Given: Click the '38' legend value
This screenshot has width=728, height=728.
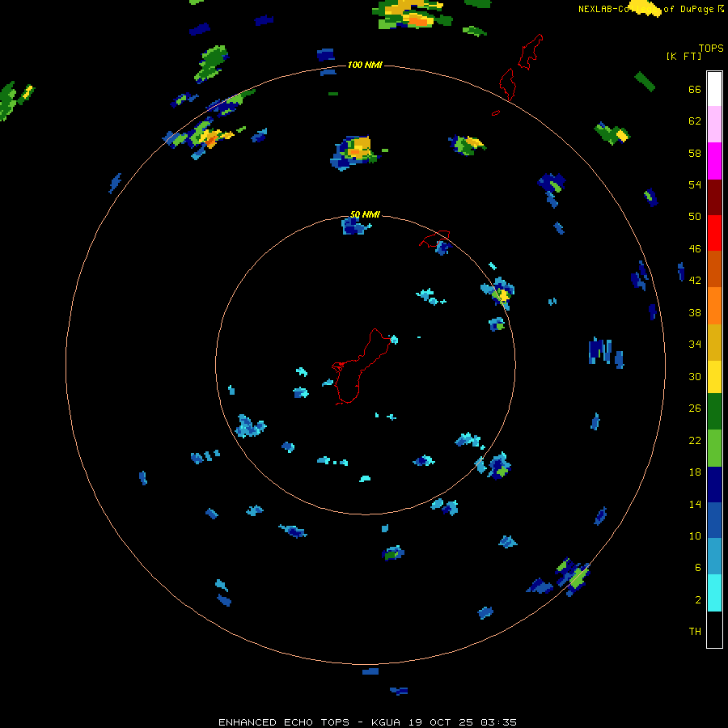Looking at the screenshot, I should point(695,312).
